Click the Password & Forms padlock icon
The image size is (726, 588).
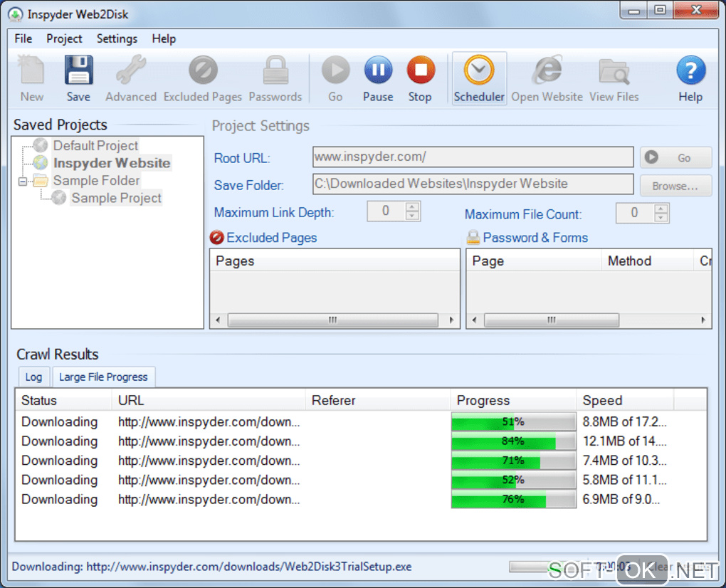pos(473,238)
